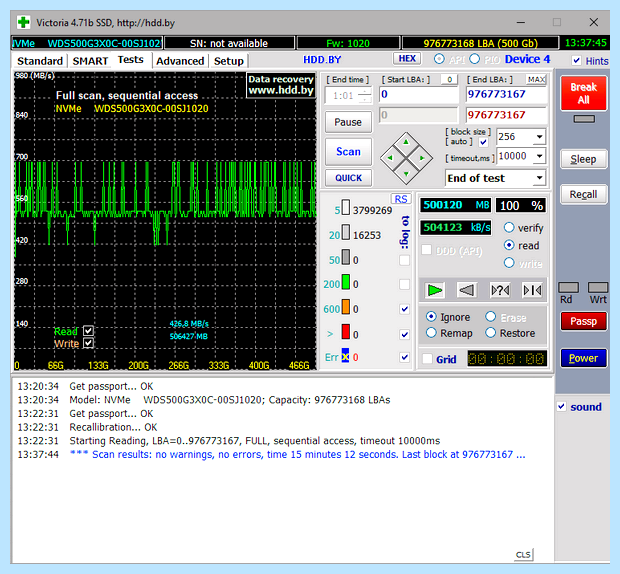Viewport: 620px width, 574px height.
Task: Click the CLS clear log button
Action: coord(524,555)
